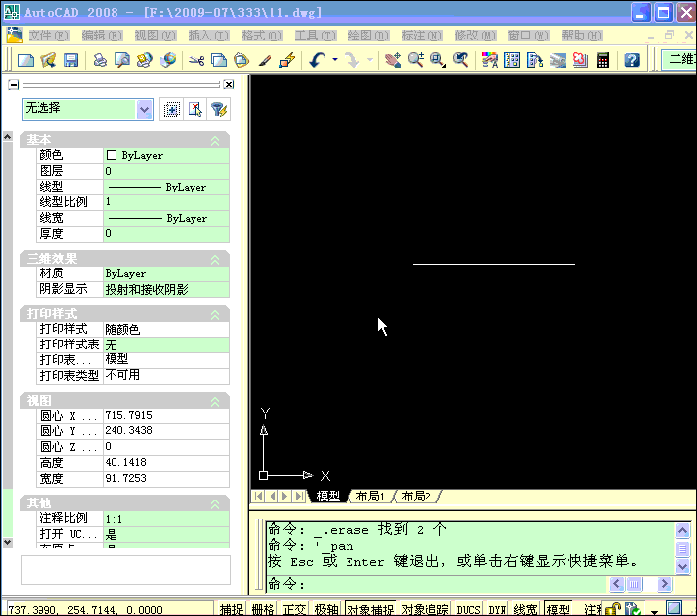Viewport: 697px width, 616px height.
Task: Click the Zoom Previous icon
Action: click(x=460, y=60)
